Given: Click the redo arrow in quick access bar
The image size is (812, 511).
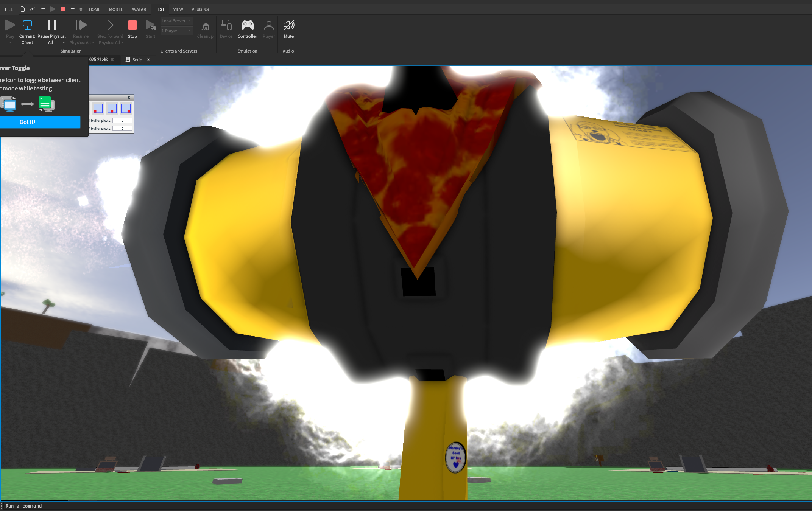Looking at the screenshot, I should 43,9.
